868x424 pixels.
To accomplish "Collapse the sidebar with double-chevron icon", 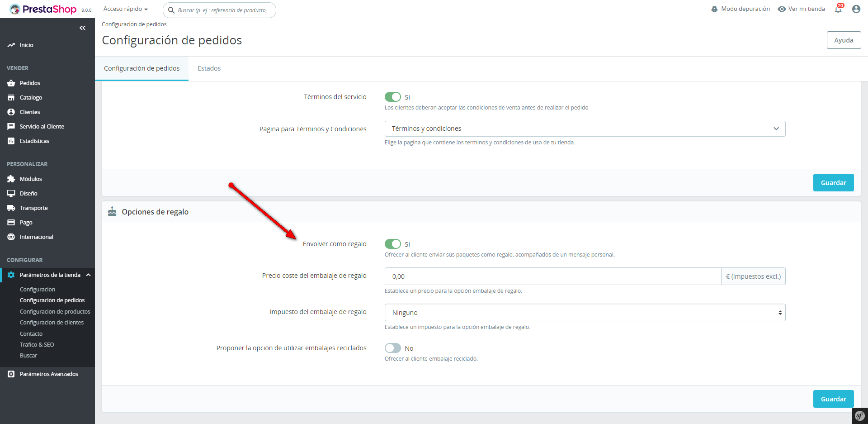I will tap(82, 28).
